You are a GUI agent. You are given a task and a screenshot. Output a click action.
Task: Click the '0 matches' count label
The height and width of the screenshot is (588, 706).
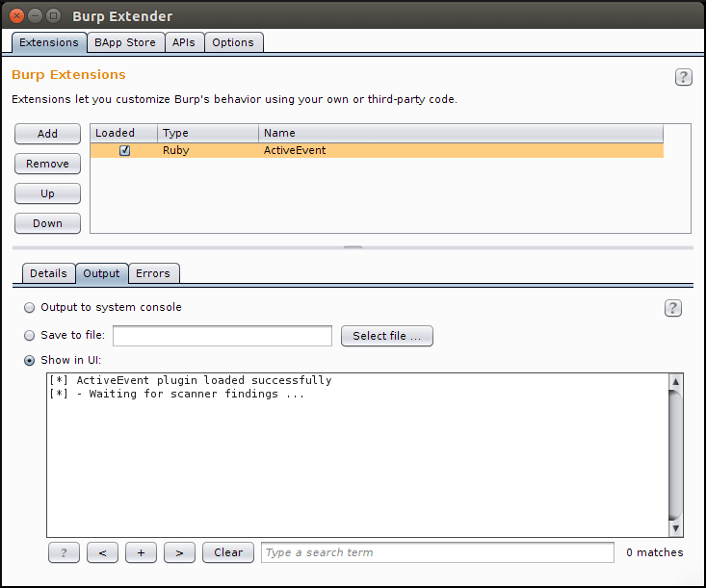click(x=654, y=552)
